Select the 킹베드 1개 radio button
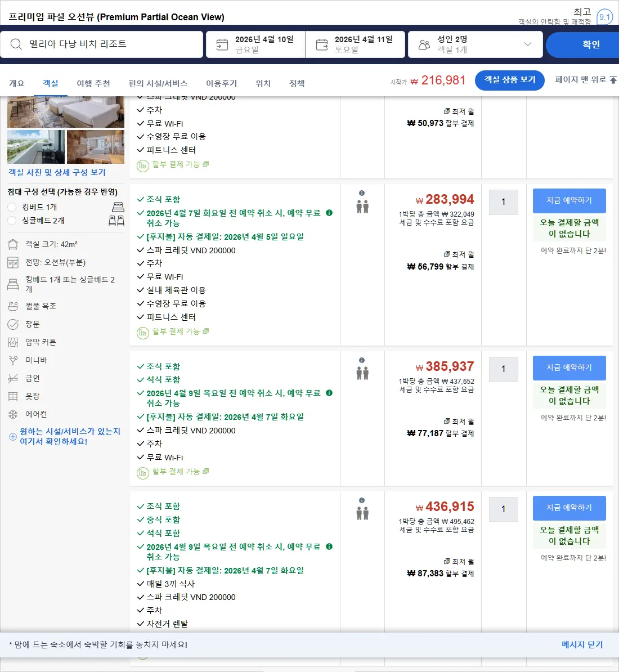The height and width of the screenshot is (672, 619). pyautogui.click(x=12, y=208)
